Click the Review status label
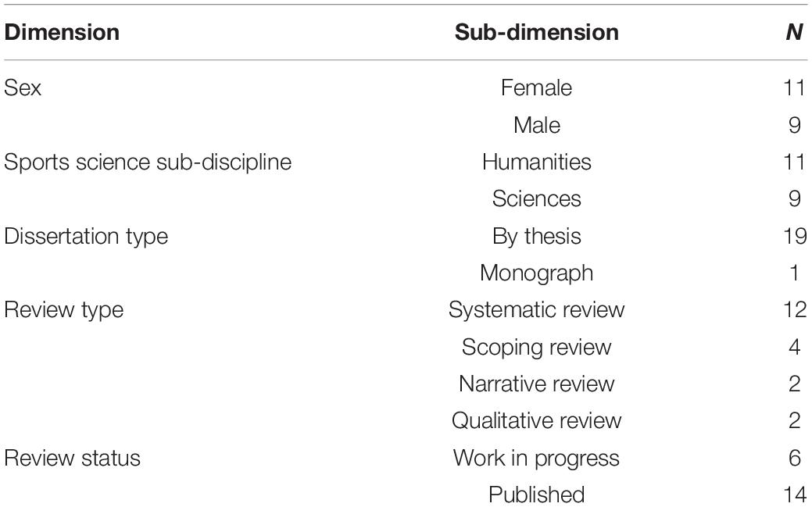The width and height of the screenshot is (812, 507). tap(72, 458)
